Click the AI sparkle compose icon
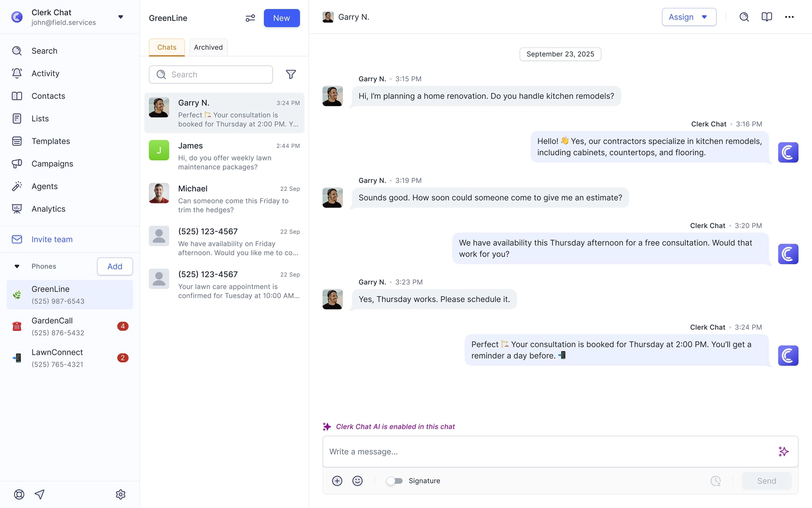 [x=783, y=451]
